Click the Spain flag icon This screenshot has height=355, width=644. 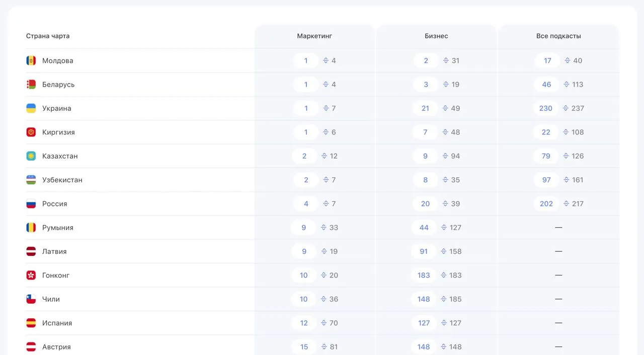coord(31,323)
